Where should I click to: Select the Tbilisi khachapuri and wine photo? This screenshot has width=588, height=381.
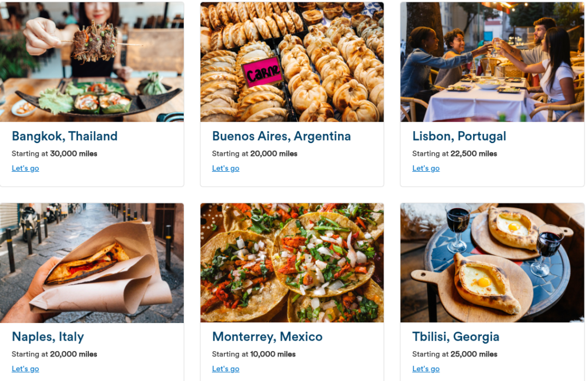tap(492, 263)
